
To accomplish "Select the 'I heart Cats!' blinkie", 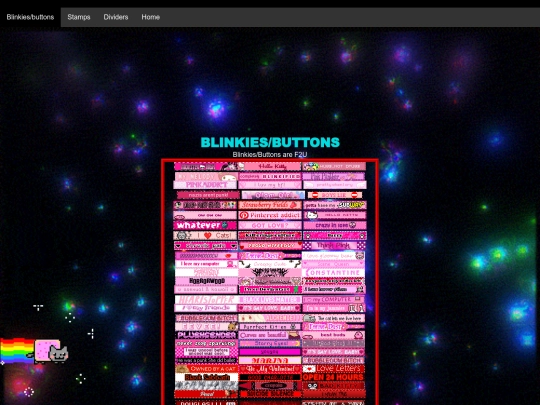I will (205, 236).
